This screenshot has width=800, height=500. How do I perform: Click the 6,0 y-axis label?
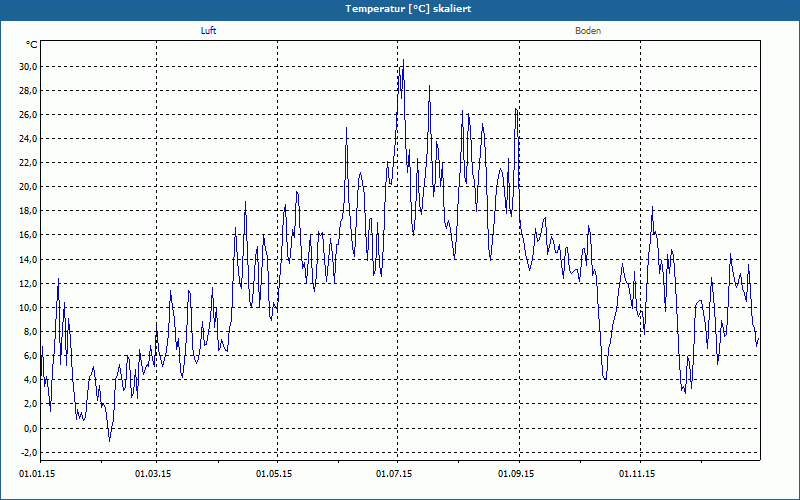click(30, 355)
